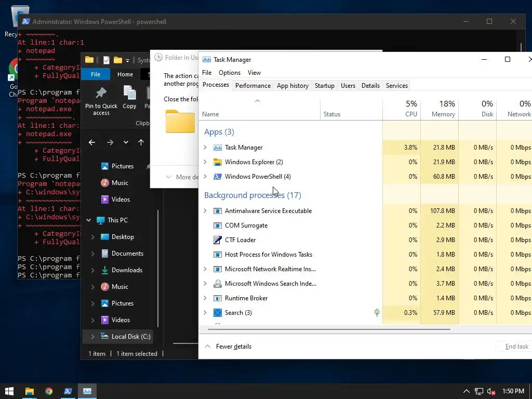Open Task Manager File menu

pyautogui.click(x=207, y=73)
